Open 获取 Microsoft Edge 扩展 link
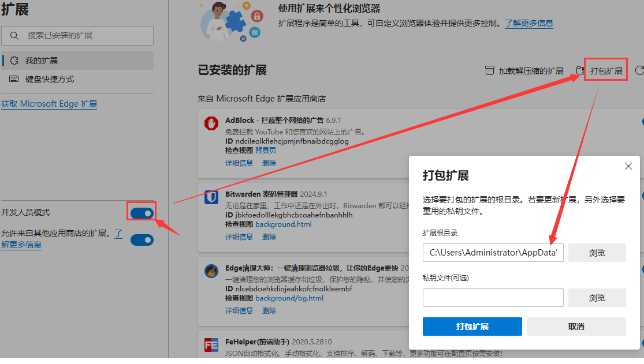Image resolution: width=644 pixels, height=364 pixels. point(49,104)
